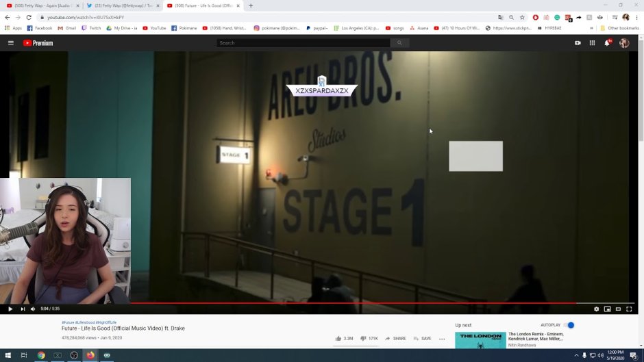Show hidden system tray icons
Viewport: 644px width, 362px height.
tap(576, 355)
